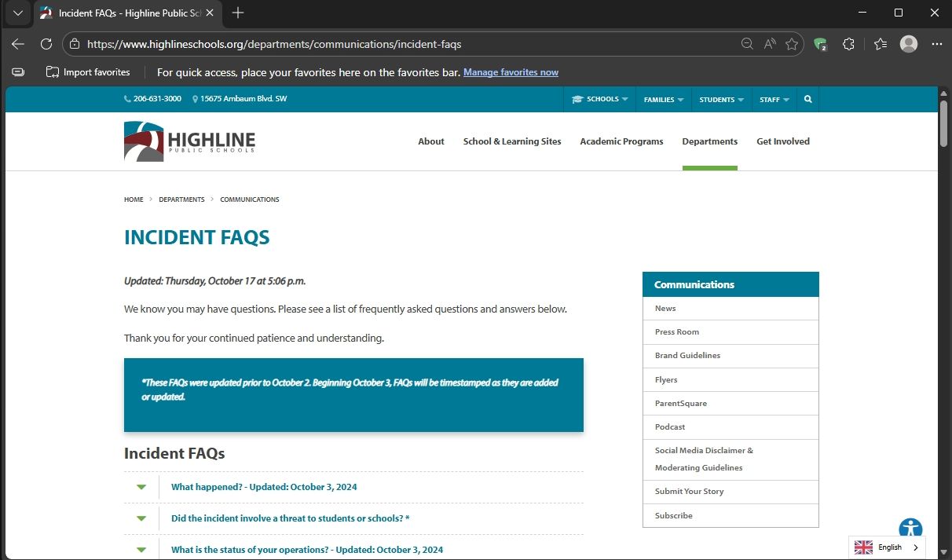Screen dimensions: 952x560
Task: Open Social Media Disclaimer & Moderating Guidelines
Action: click(x=730, y=459)
